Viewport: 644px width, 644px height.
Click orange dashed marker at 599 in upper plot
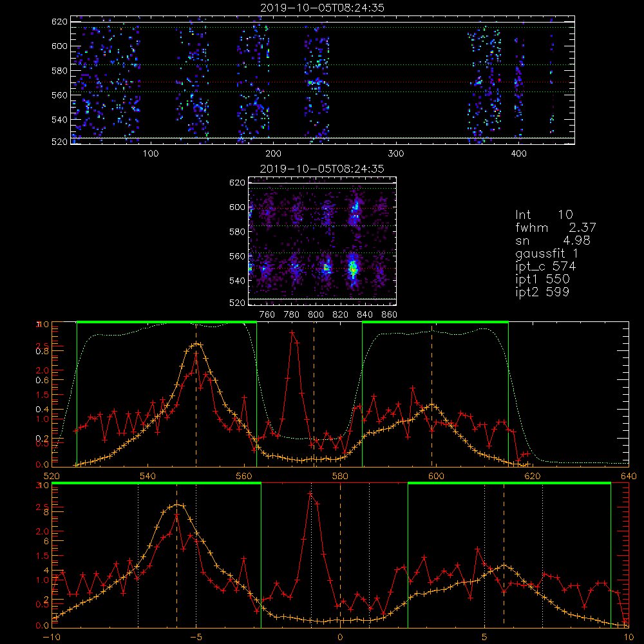(431, 394)
